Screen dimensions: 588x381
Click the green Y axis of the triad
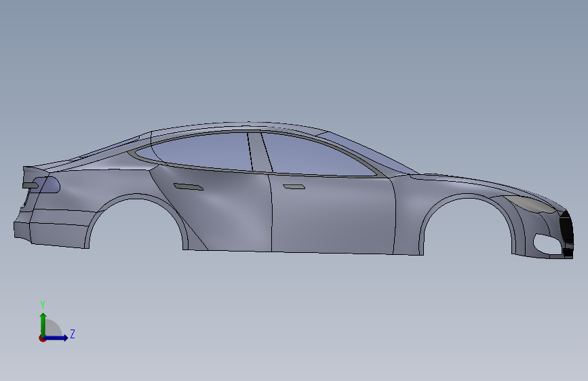[x=43, y=324]
